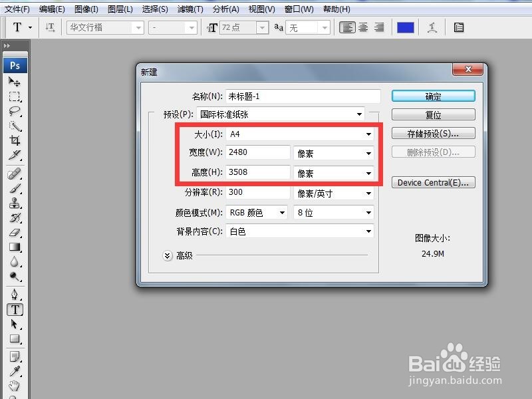The width and height of the screenshot is (532, 399).
Task: Click the Create Warped Text icon
Action: [432, 27]
